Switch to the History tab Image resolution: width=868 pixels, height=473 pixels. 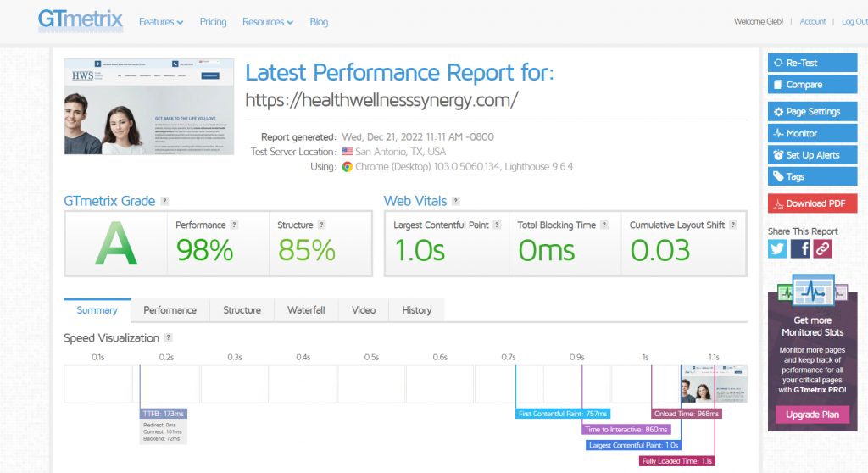tap(417, 310)
